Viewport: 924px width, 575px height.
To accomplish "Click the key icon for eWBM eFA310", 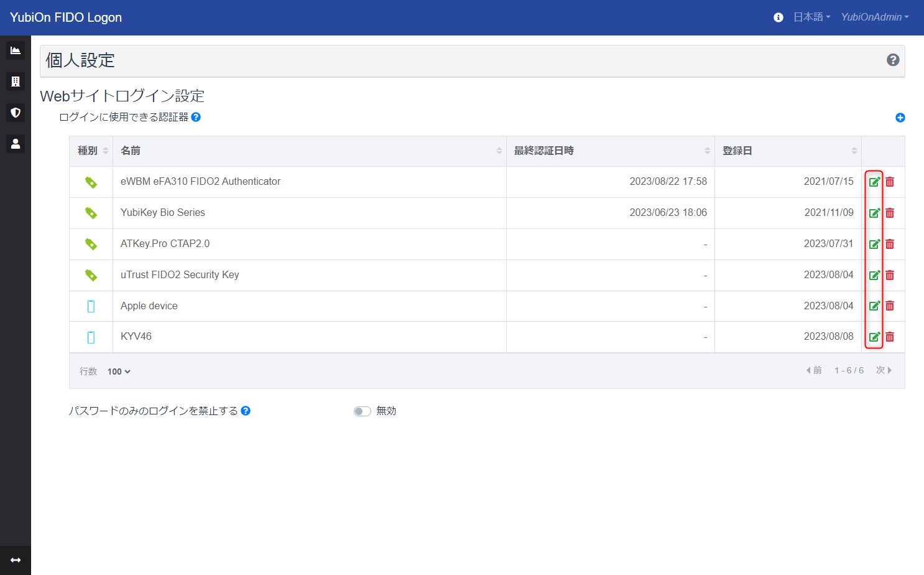I will 91,182.
